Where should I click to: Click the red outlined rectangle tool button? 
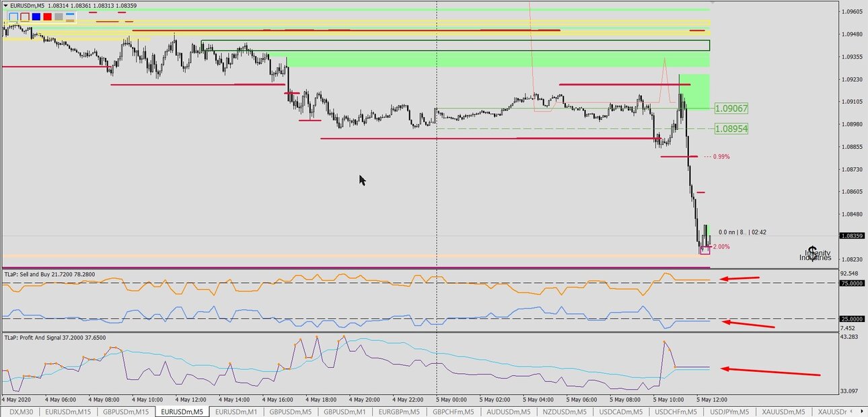point(25,16)
